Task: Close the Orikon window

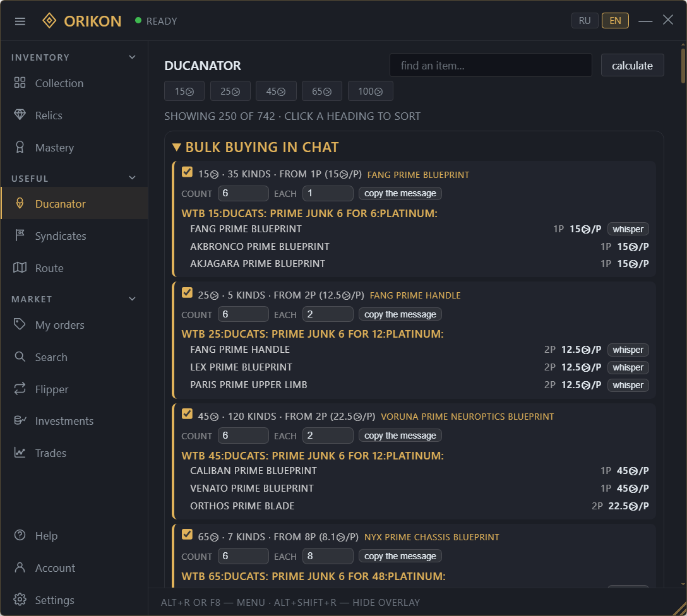Action: 667,20
